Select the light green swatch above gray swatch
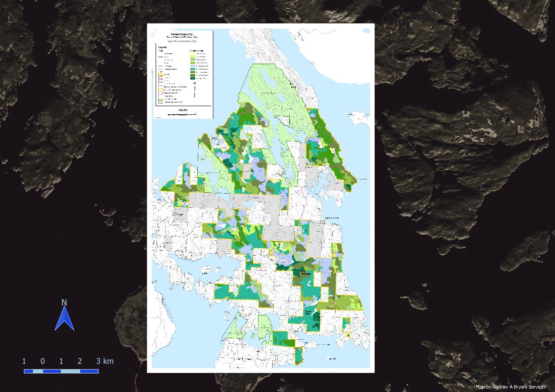Viewport: 555px width, 392px height. click(160, 99)
